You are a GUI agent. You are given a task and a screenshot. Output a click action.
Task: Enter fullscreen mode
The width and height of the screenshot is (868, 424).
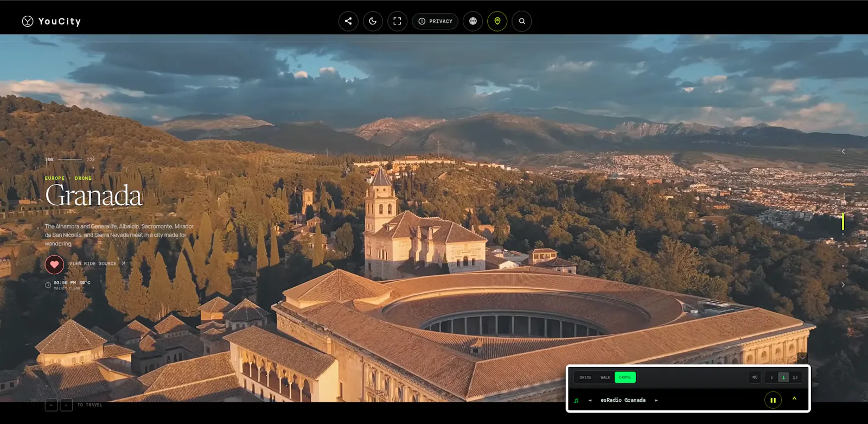tap(397, 21)
